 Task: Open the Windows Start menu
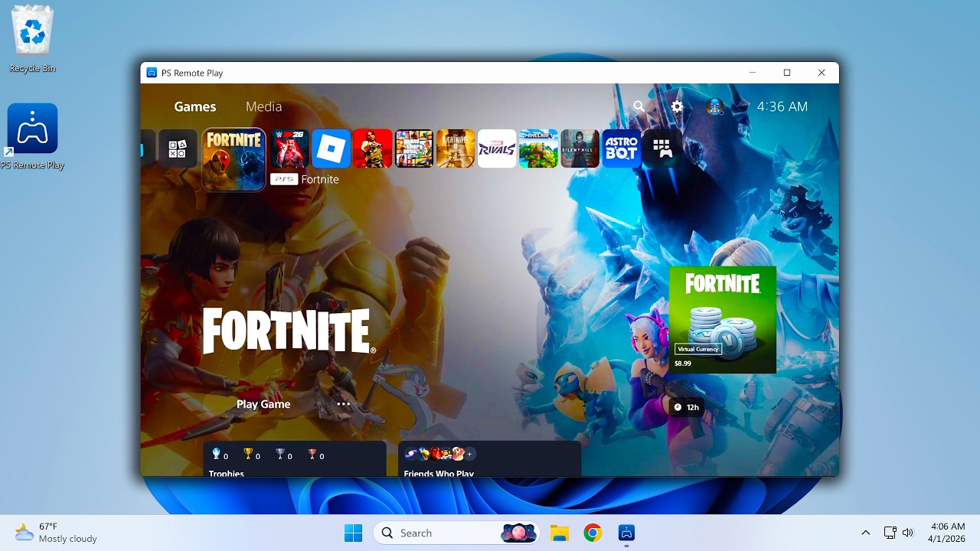coord(354,533)
